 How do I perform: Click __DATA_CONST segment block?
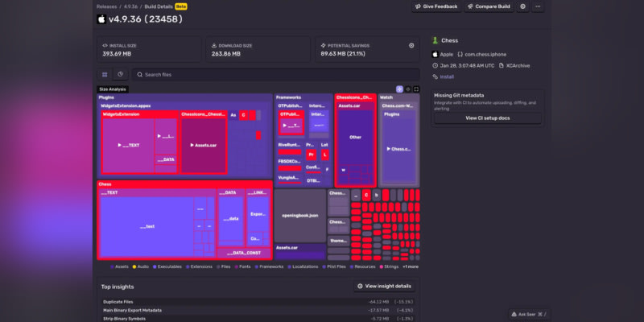coord(244,253)
